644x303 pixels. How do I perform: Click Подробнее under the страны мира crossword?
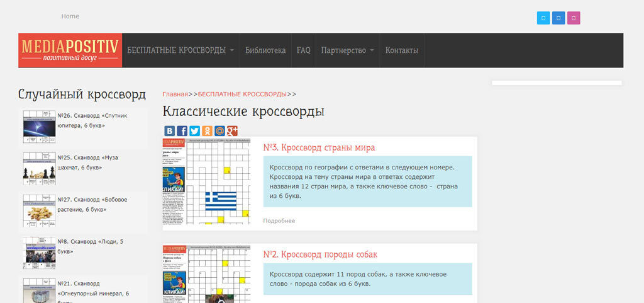click(x=279, y=220)
